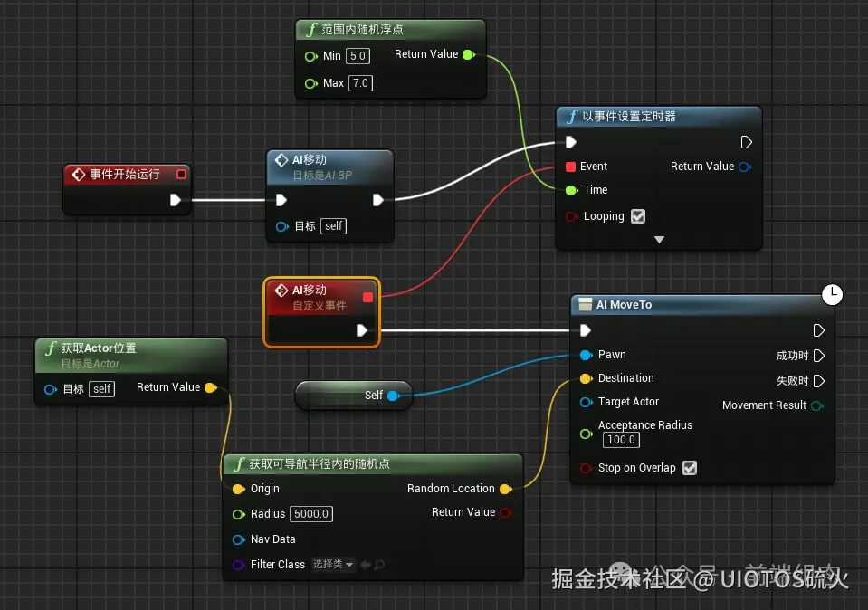868x610 pixels.
Task: Click the green Time pin on the timer node
Action: tap(572, 190)
